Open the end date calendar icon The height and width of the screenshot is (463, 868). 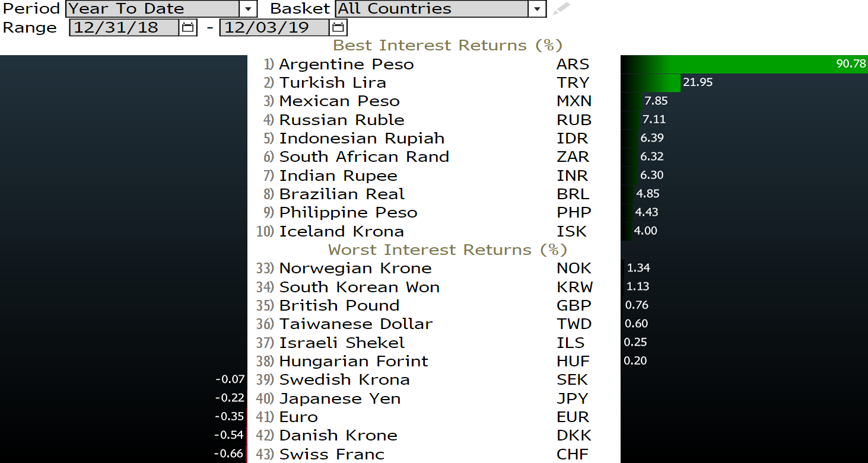point(338,27)
